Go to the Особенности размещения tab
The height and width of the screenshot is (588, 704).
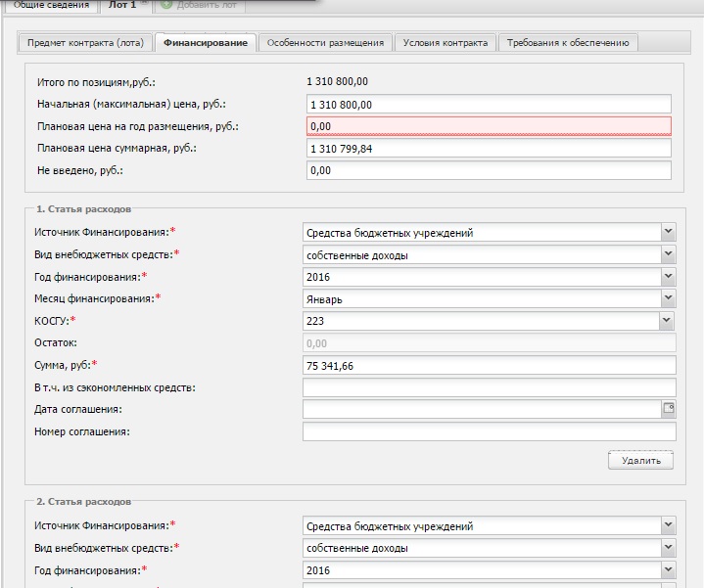pos(326,43)
